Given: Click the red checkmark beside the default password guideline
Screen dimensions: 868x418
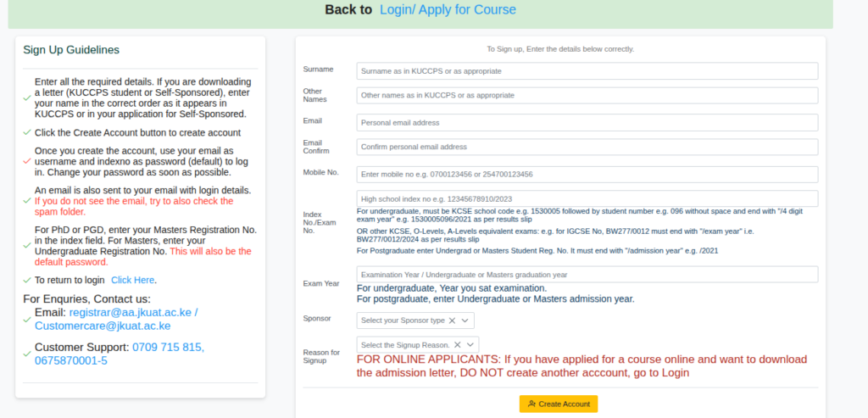Looking at the screenshot, I should click(27, 161).
